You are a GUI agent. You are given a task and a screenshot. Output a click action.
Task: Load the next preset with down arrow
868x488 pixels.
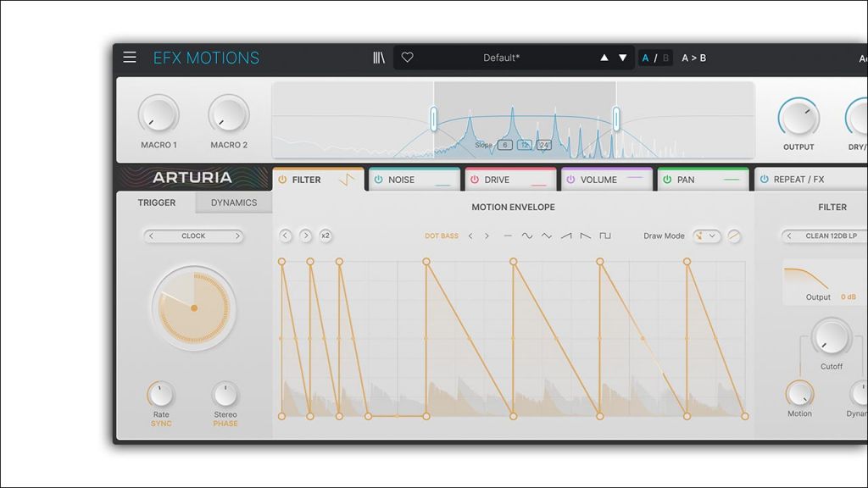click(623, 58)
